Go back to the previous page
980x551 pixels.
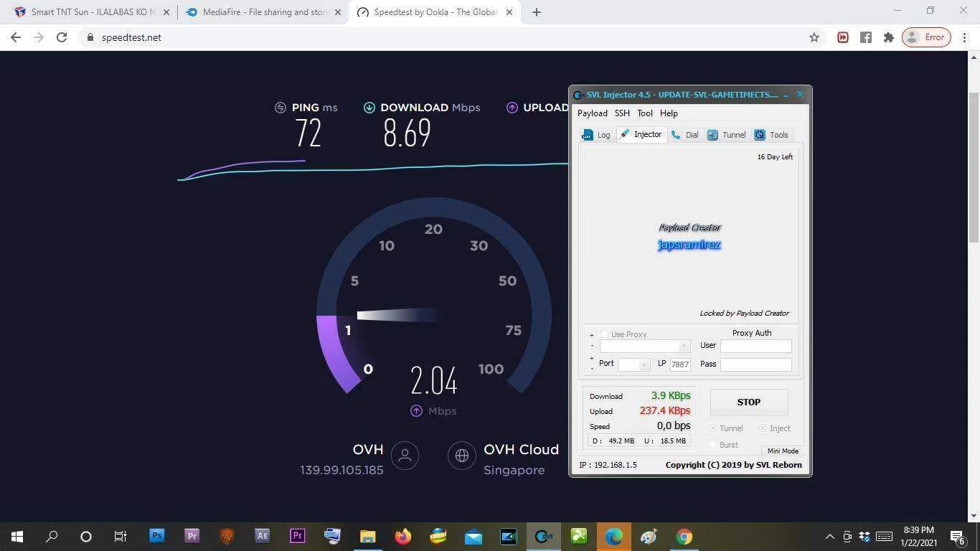click(16, 37)
